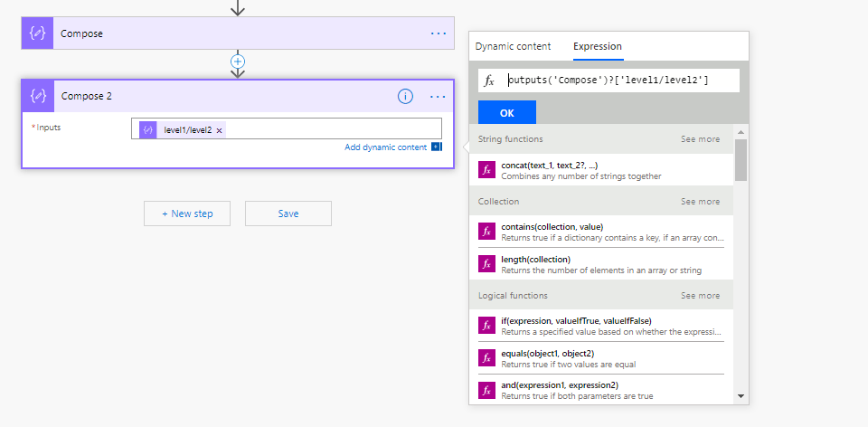The height and width of the screenshot is (427, 868).
Task: Click the Compose action icon
Action: [x=38, y=33]
